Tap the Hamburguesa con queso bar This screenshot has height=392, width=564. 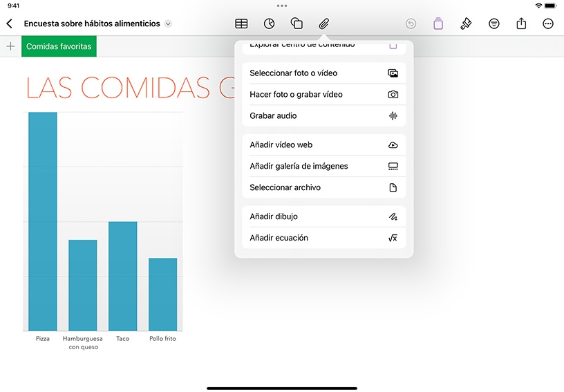83,286
